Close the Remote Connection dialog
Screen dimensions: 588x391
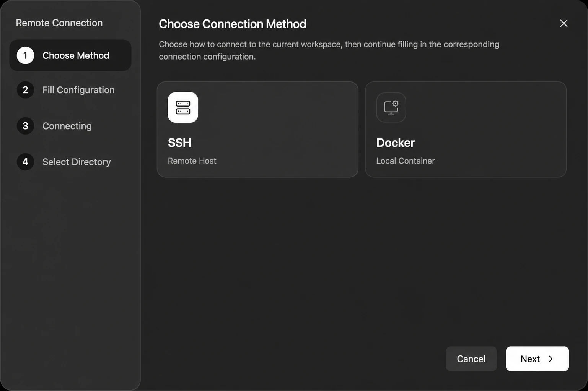tap(564, 23)
